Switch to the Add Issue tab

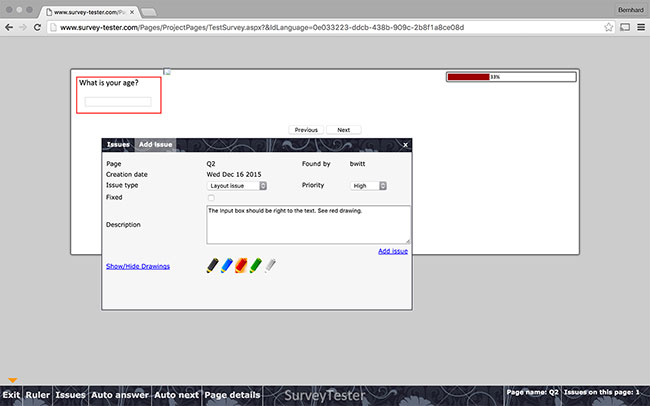pyautogui.click(x=156, y=145)
